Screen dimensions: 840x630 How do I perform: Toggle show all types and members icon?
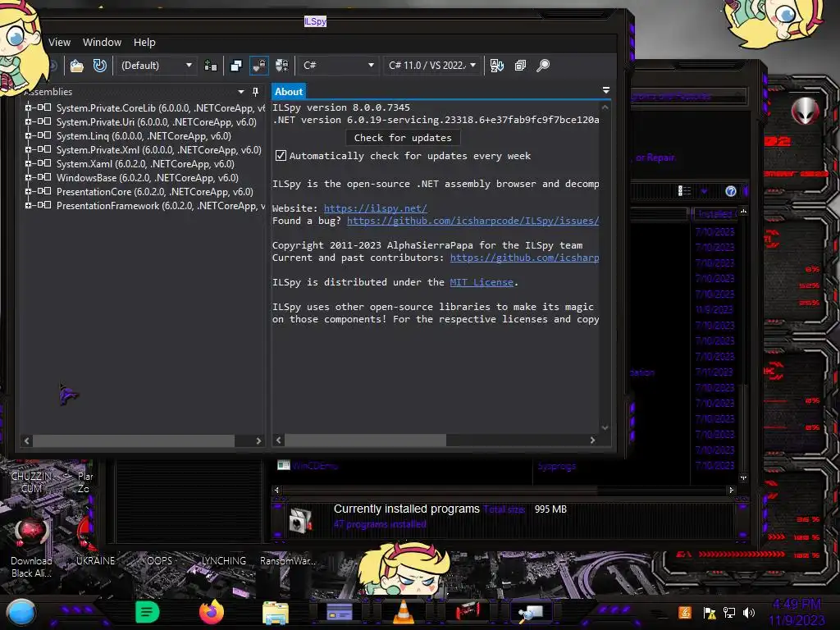tap(282, 66)
